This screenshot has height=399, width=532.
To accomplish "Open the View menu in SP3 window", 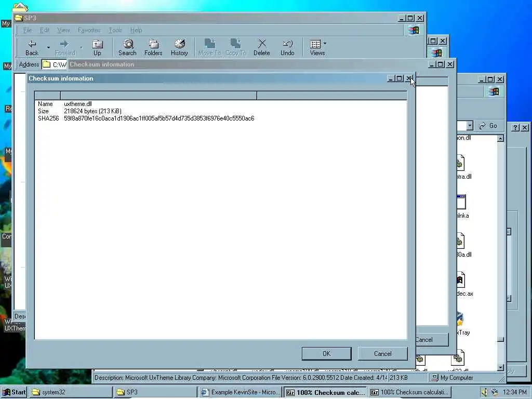I will [63, 30].
